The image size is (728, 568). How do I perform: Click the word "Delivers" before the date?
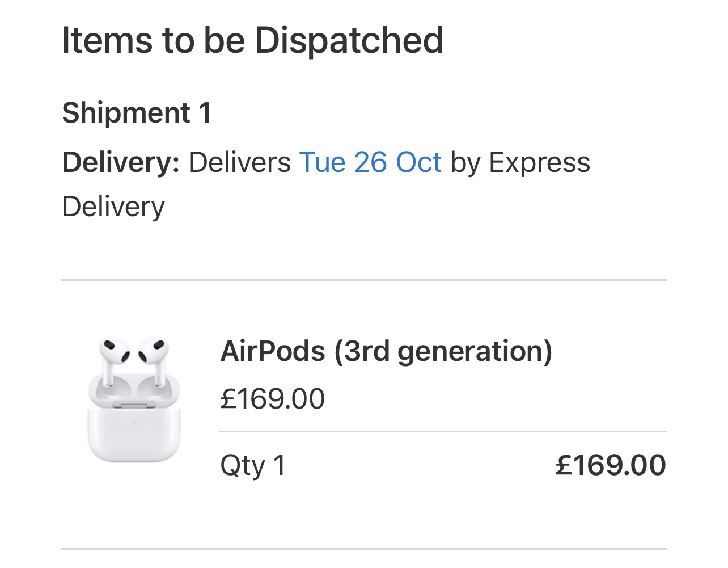coord(239,163)
